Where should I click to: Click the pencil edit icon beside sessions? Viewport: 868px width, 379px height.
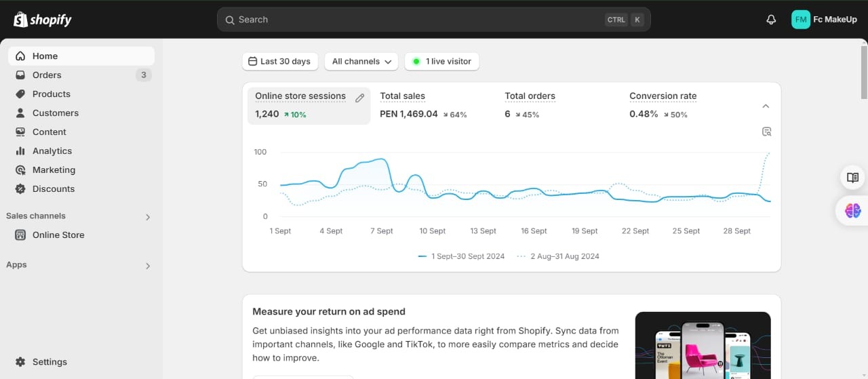pos(360,98)
